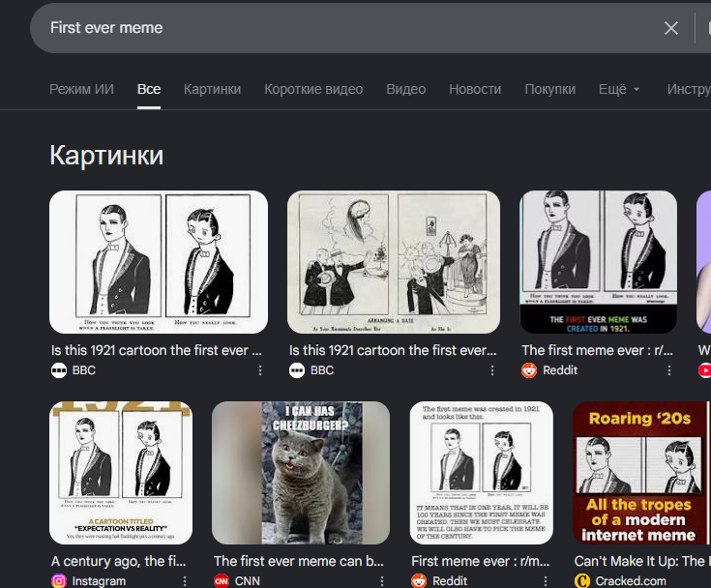
Task: Open 'First meme ever : r/m...' link
Action: pyautogui.click(x=480, y=561)
